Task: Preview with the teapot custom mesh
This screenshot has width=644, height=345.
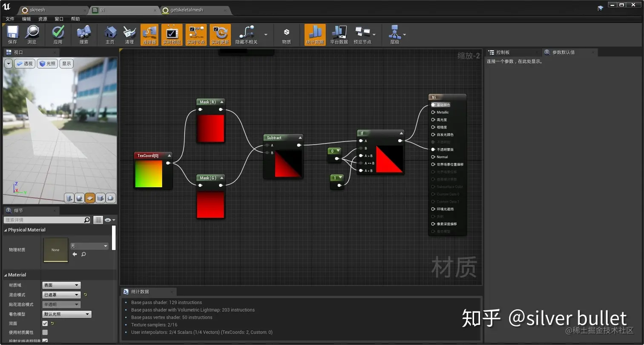Action: [110, 198]
